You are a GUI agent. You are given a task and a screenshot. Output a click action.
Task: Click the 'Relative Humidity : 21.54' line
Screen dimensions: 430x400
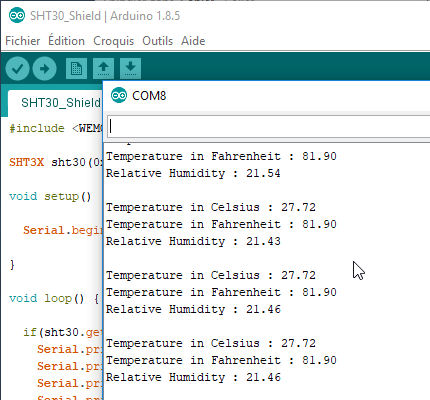click(193, 173)
